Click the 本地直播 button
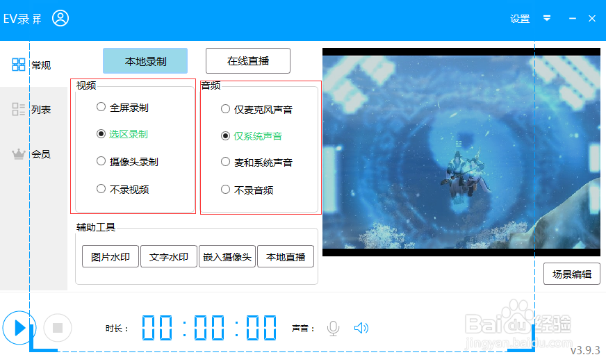The height and width of the screenshot is (364, 606). point(286,256)
